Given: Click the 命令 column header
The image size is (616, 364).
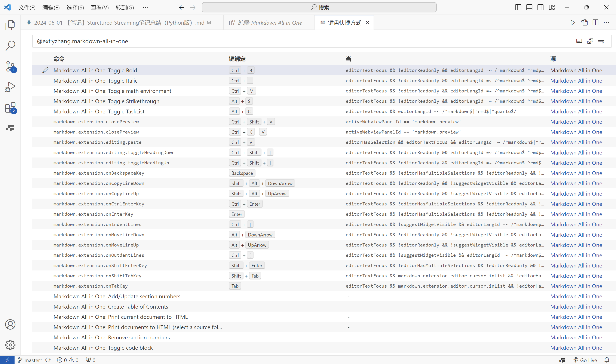Looking at the screenshot, I should click(x=59, y=59).
